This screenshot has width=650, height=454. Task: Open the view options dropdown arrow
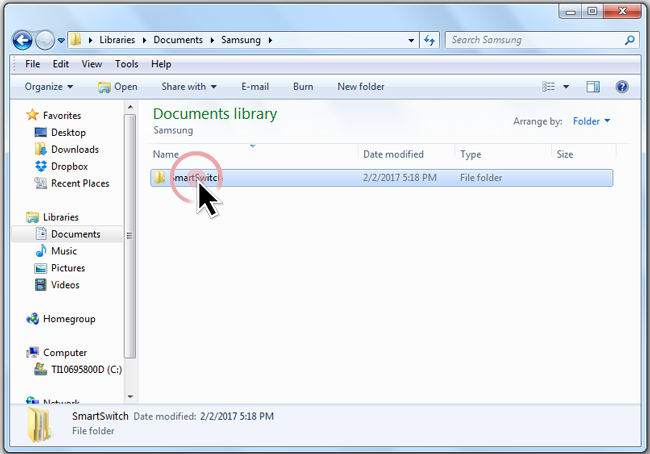[566, 87]
